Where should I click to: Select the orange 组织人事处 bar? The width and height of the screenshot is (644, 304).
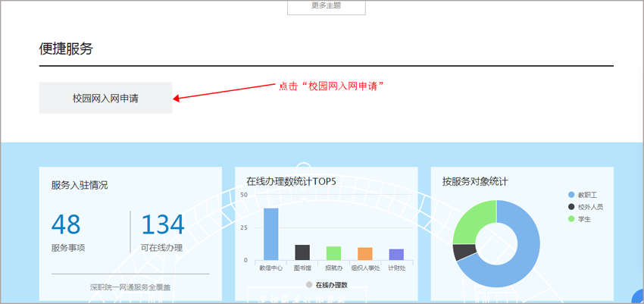pos(364,254)
